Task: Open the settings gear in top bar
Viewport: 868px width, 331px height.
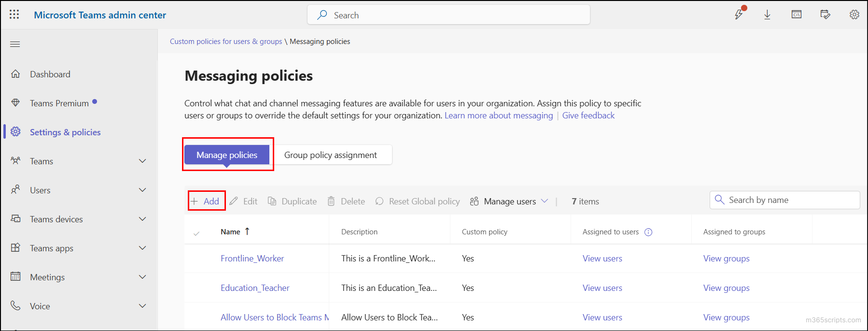Action: click(854, 14)
